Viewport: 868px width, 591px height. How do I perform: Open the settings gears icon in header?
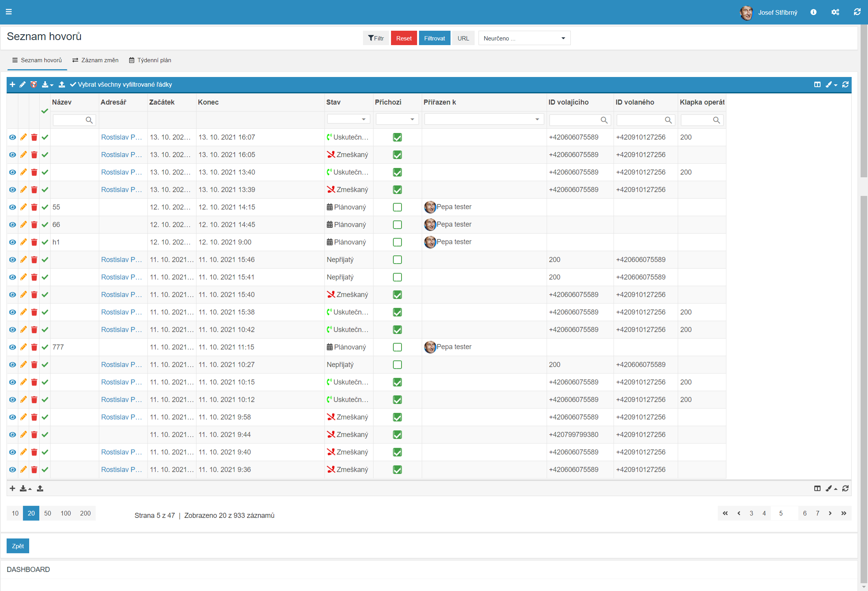point(835,12)
